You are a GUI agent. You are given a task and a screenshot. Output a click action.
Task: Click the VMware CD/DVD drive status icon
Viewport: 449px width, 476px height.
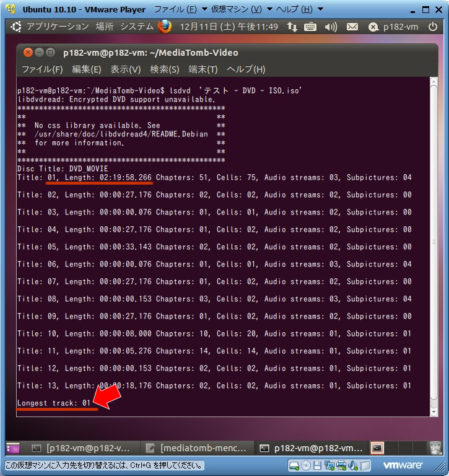coord(306,465)
